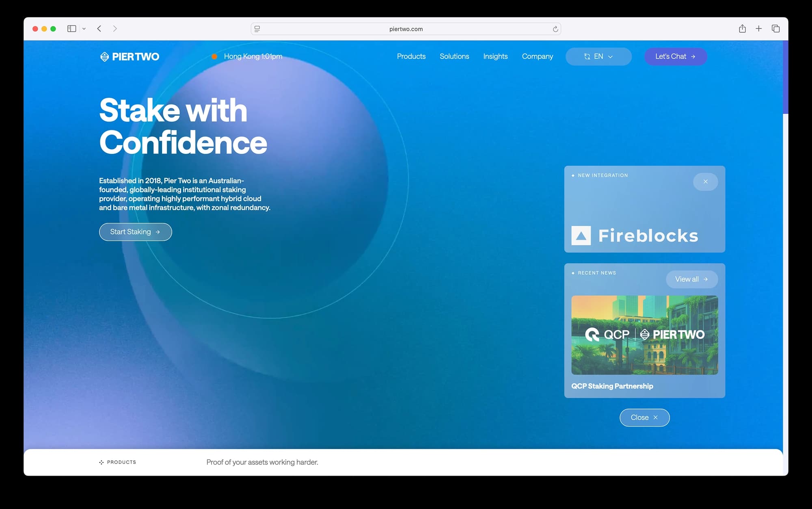Screen dimensions: 812x509
Task: Open the Insights menu
Action: [495, 56]
